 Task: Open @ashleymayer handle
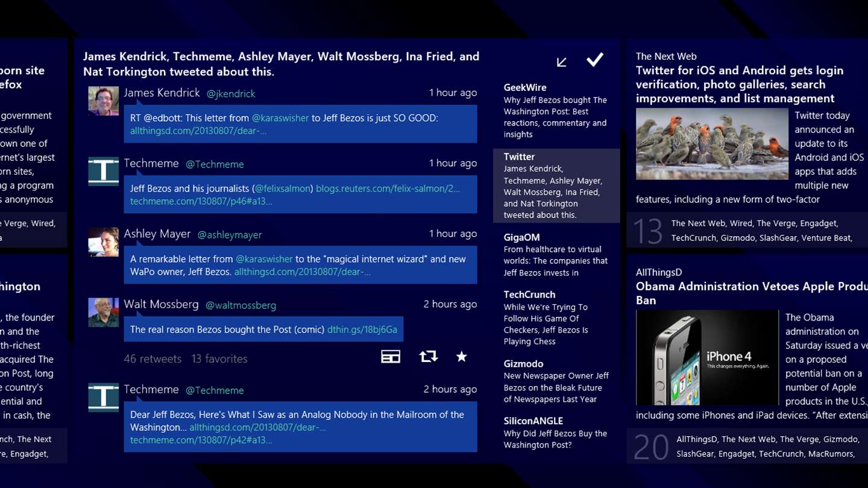tap(230, 235)
